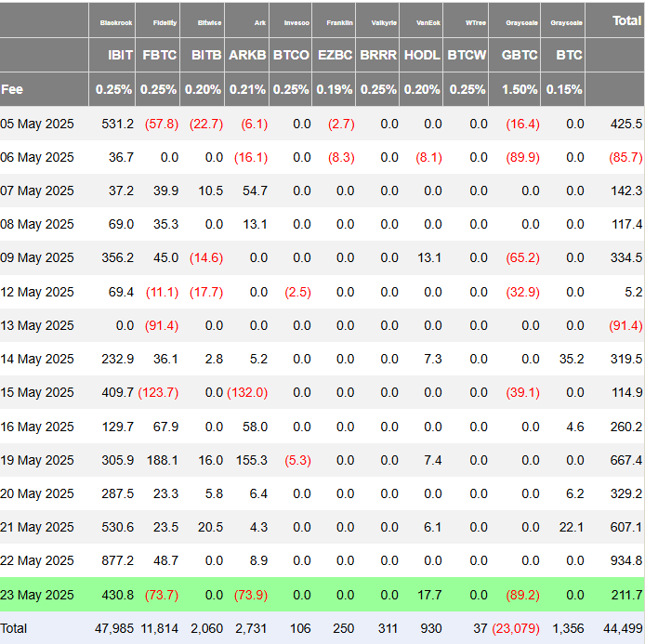Click the Fee row label
The height and width of the screenshot is (644, 645).
click(x=13, y=89)
